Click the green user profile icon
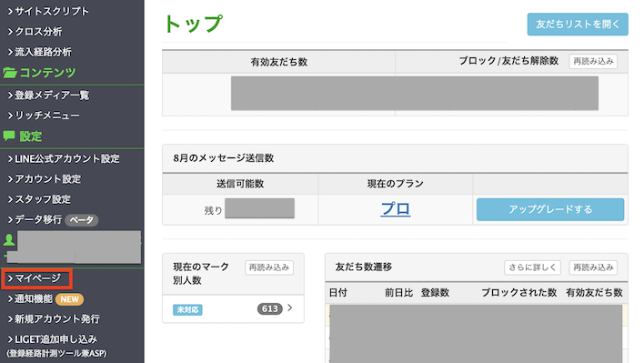 (9, 239)
